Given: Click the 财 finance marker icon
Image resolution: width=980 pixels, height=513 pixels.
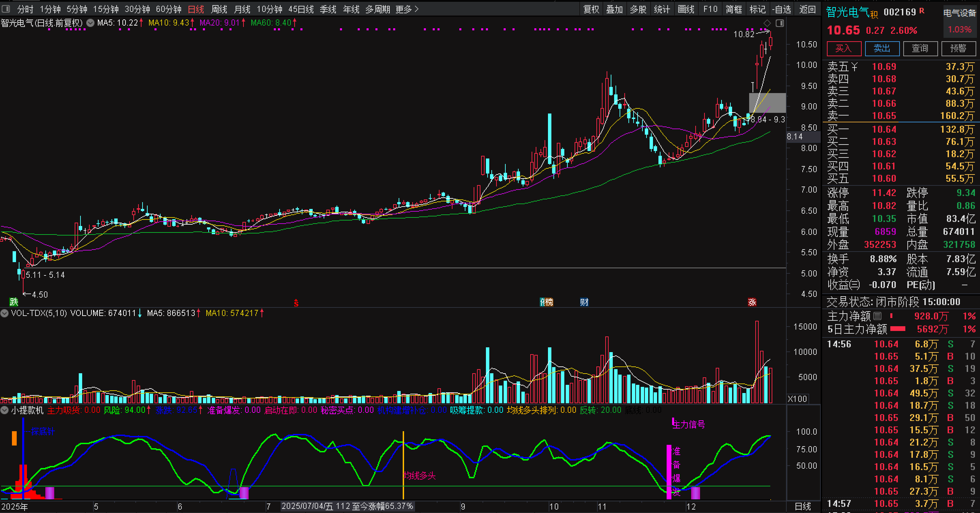Looking at the screenshot, I should pos(584,302).
